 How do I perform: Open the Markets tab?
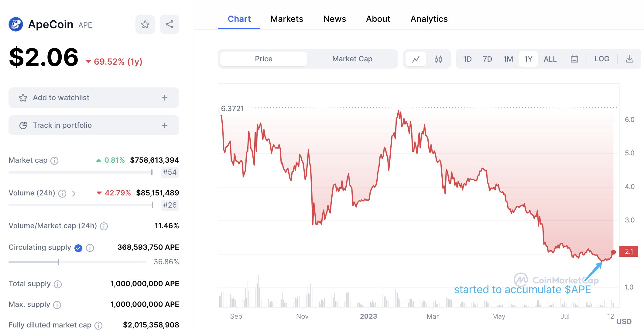pyautogui.click(x=286, y=19)
